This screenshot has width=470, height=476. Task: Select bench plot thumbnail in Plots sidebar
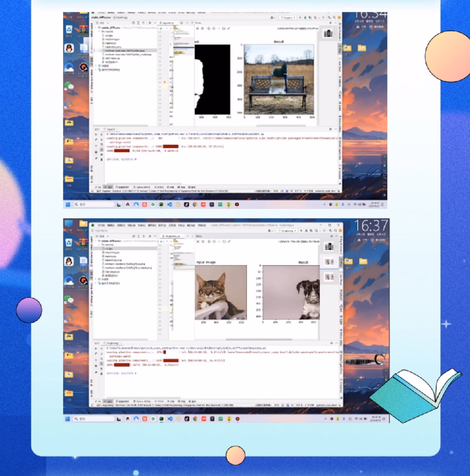pyautogui.click(x=328, y=34)
